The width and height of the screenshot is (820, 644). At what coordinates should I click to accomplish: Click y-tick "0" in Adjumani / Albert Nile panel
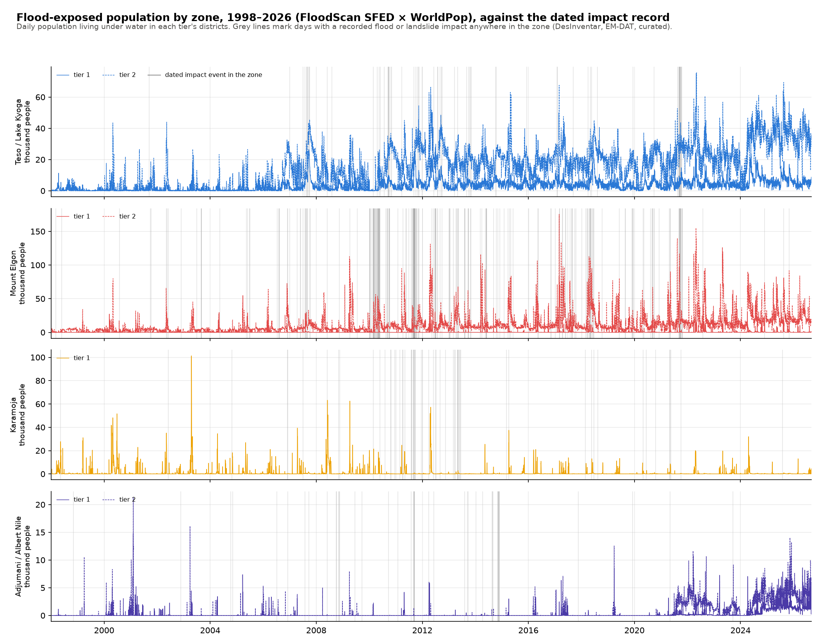(x=43, y=616)
